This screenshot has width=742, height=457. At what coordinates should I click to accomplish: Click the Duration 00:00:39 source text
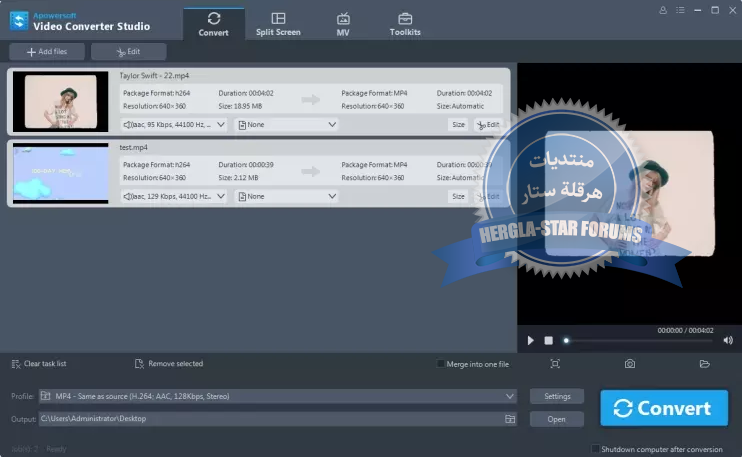pos(246,165)
